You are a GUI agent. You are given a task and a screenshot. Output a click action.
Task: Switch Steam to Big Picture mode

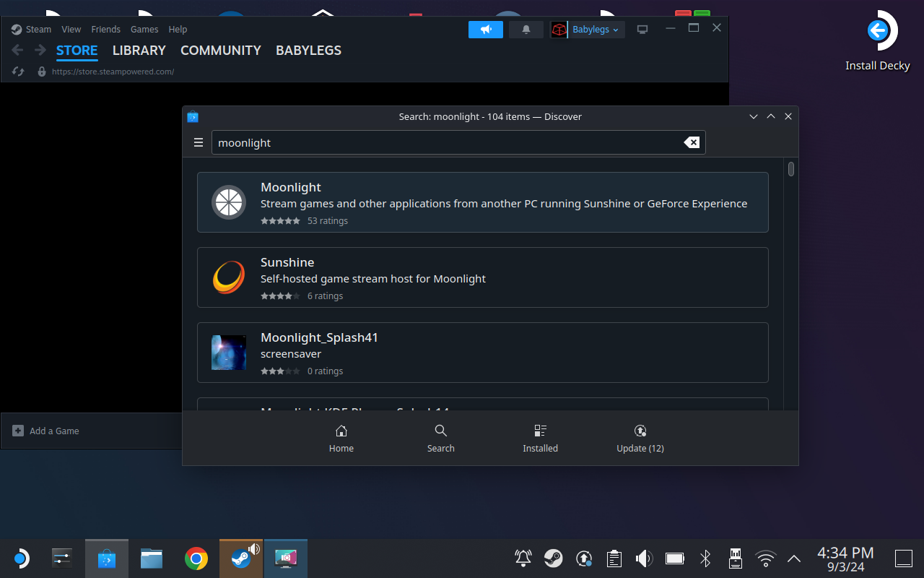click(642, 30)
